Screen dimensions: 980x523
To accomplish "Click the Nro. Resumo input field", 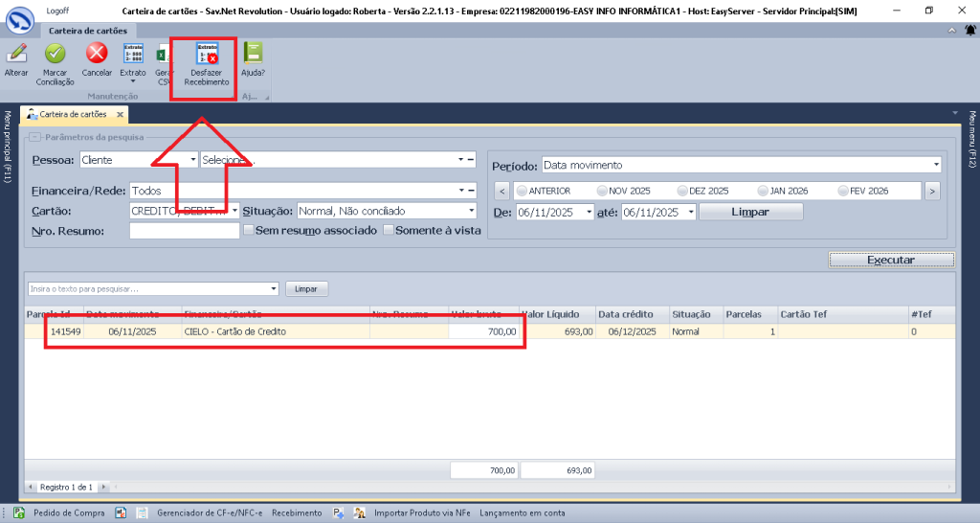I will coord(184,231).
